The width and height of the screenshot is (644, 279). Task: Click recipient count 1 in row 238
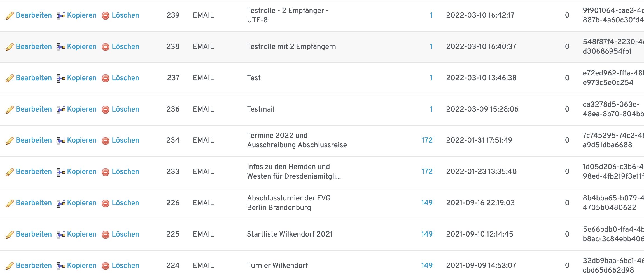pyautogui.click(x=431, y=46)
